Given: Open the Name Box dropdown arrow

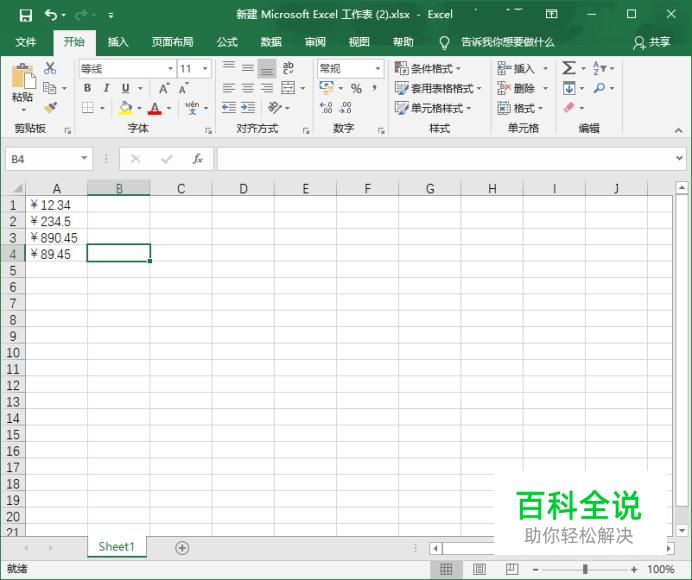Looking at the screenshot, I should click(x=84, y=158).
